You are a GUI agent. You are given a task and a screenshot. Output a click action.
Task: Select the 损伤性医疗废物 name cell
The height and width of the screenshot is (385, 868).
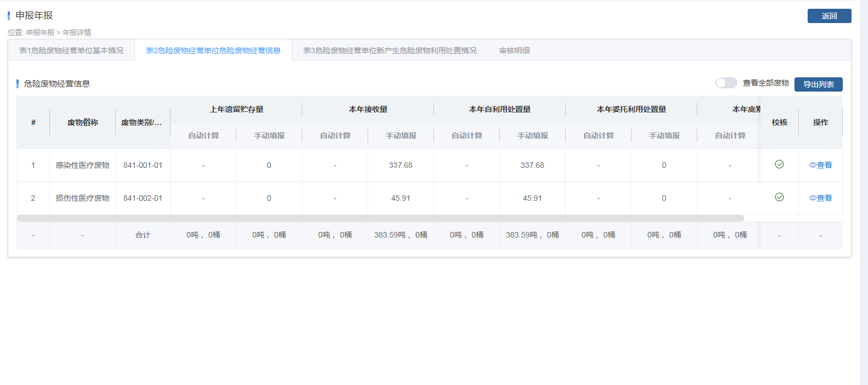(x=82, y=198)
